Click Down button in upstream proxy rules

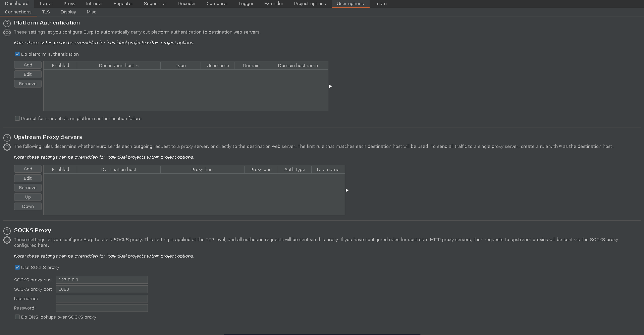pyautogui.click(x=28, y=207)
